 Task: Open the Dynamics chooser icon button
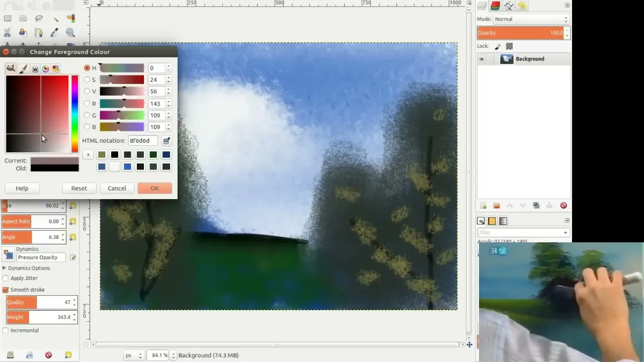[9, 254]
